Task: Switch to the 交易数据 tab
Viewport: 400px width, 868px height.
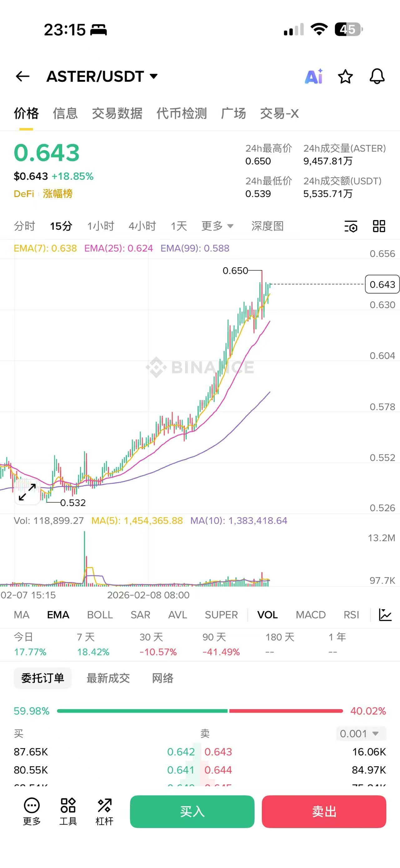Action: point(117,114)
